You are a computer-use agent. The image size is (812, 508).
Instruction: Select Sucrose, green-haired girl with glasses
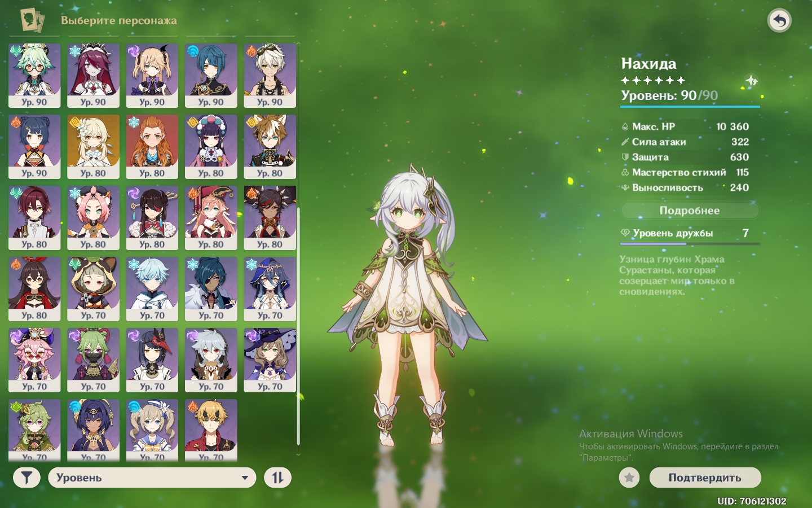[x=34, y=76]
